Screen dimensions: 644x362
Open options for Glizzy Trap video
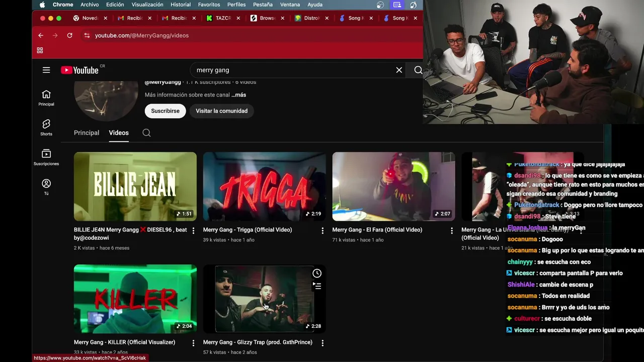(323, 343)
